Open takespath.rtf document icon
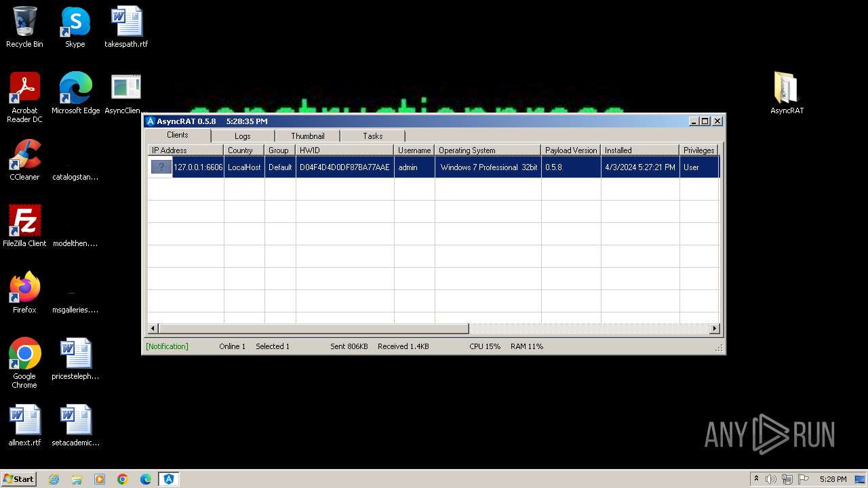The height and width of the screenshot is (488, 868). (x=126, y=27)
